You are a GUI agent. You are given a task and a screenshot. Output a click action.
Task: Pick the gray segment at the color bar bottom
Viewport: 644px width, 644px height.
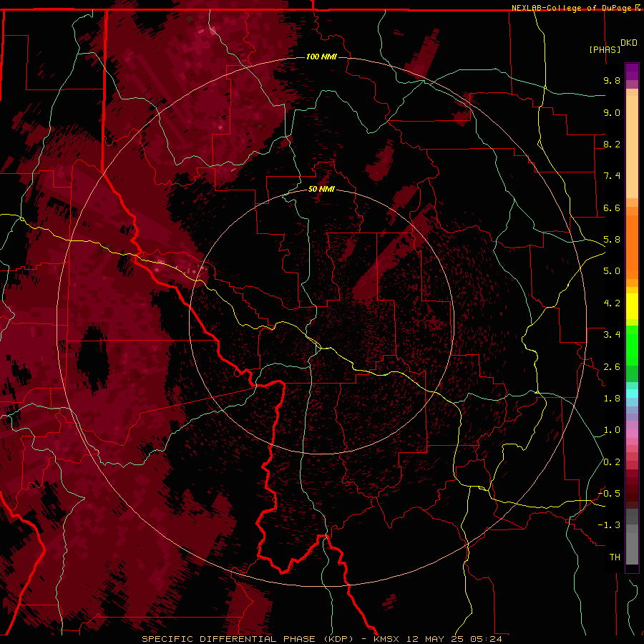tap(632, 548)
